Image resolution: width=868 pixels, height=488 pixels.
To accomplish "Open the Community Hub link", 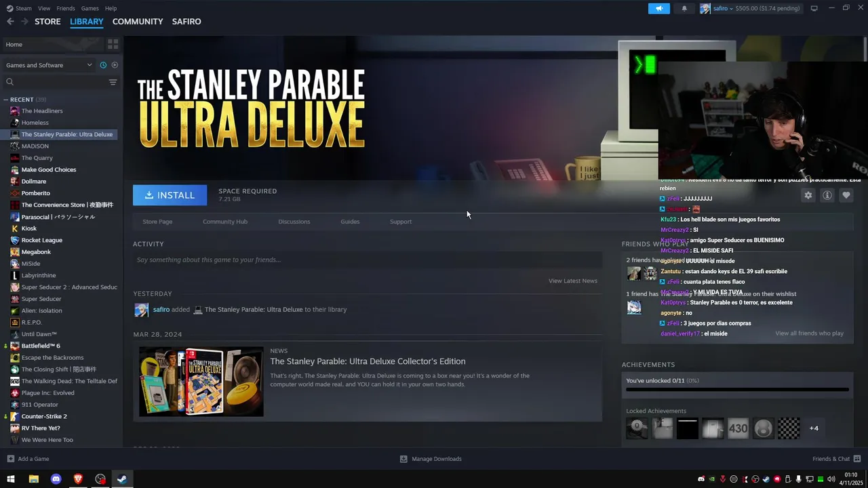I will 225,222.
